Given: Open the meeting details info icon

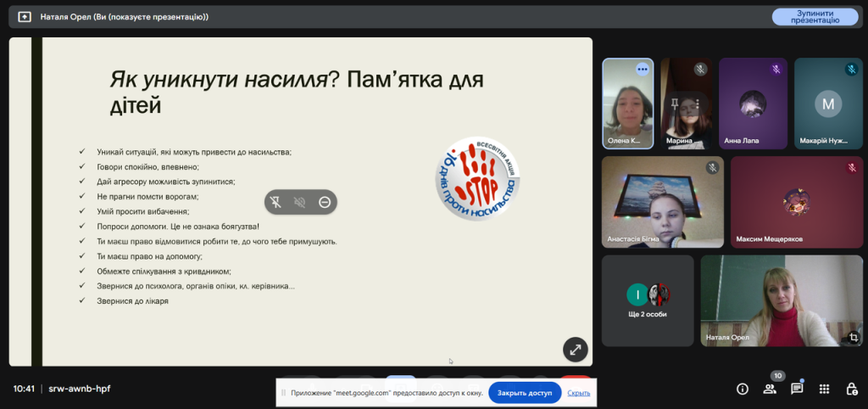Looking at the screenshot, I should pos(743,389).
